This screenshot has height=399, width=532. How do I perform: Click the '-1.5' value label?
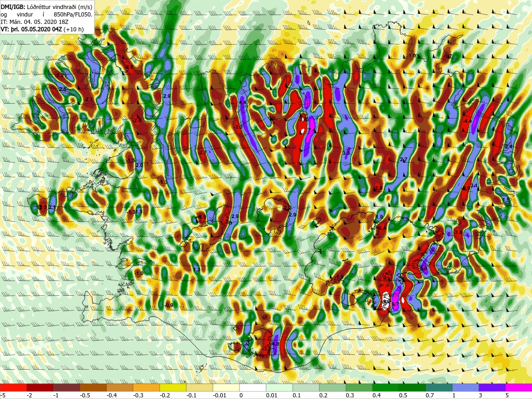(131, 161)
